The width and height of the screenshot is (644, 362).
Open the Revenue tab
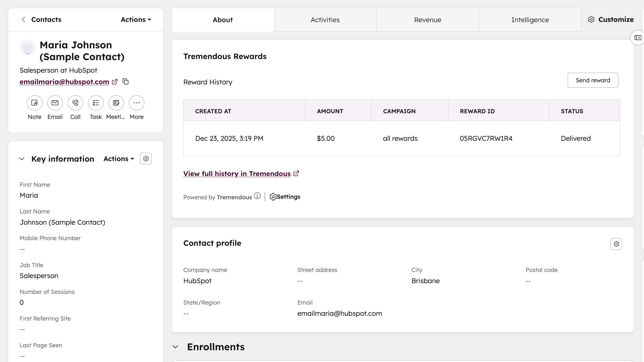pyautogui.click(x=427, y=20)
